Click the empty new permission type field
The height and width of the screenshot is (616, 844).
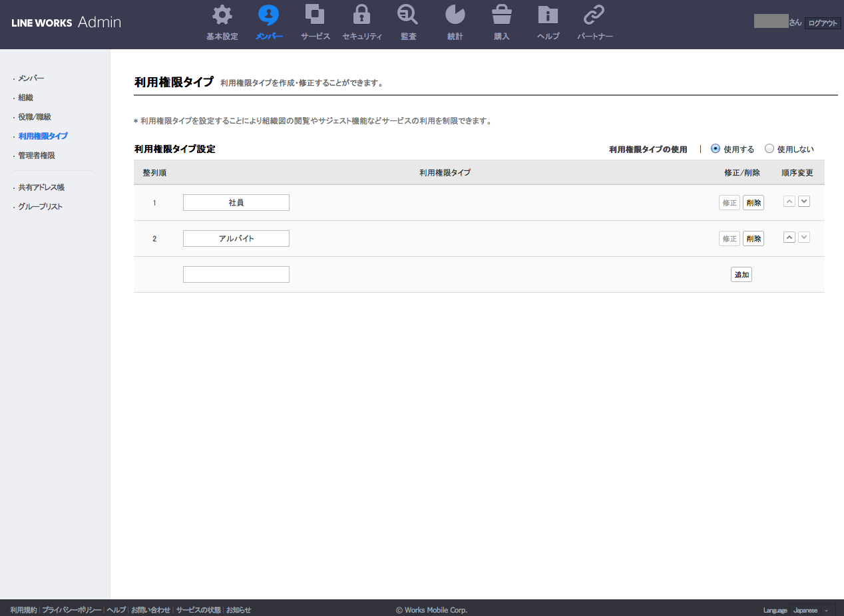coord(236,274)
